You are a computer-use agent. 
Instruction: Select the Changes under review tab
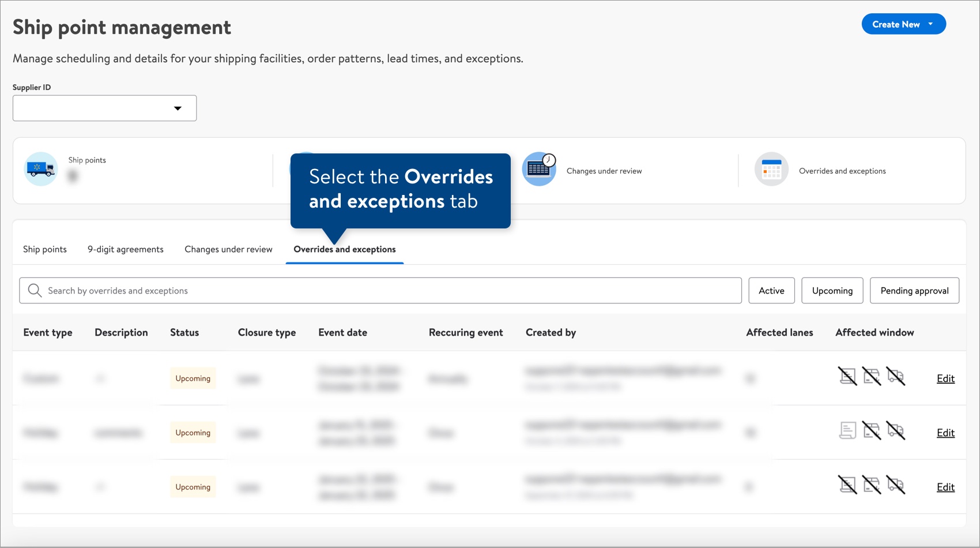228,249
